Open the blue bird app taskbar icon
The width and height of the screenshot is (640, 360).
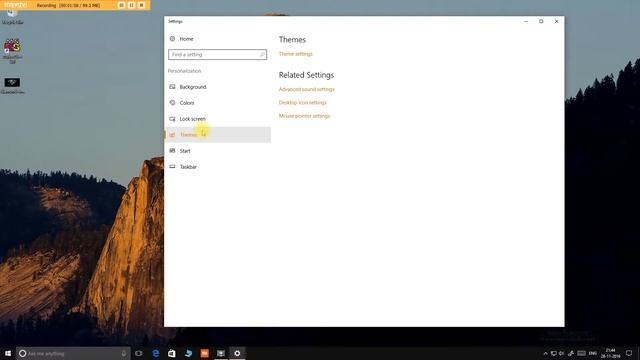pos(188,353)
